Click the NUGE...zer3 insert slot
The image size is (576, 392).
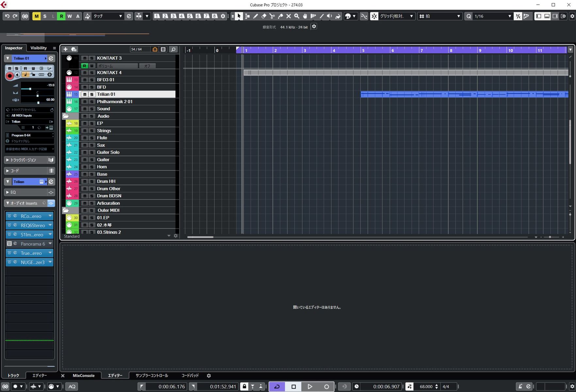coord(33,262)
